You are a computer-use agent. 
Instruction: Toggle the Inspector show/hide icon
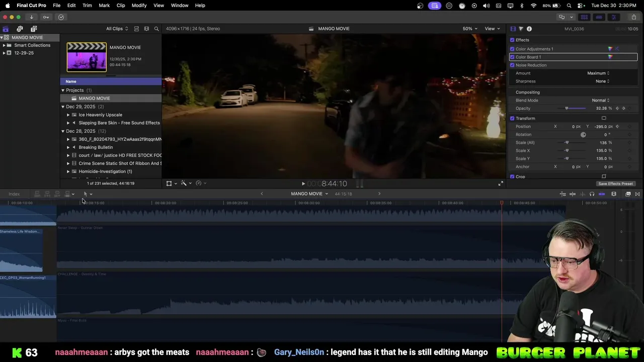(x=613, y=17)
